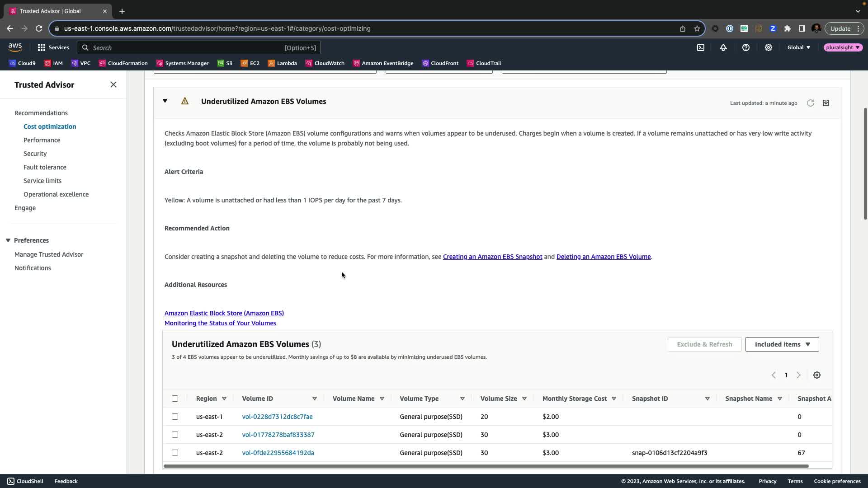This screenshot has height=488, width=868.
Task: Go to Security recommendations in the sidebar
Action: pyautogui.click(x=35, y=154)
